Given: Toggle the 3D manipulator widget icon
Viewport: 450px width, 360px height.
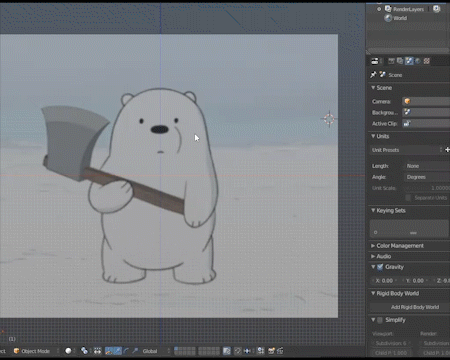Looking at the screenshot, I should click(109, 351).
